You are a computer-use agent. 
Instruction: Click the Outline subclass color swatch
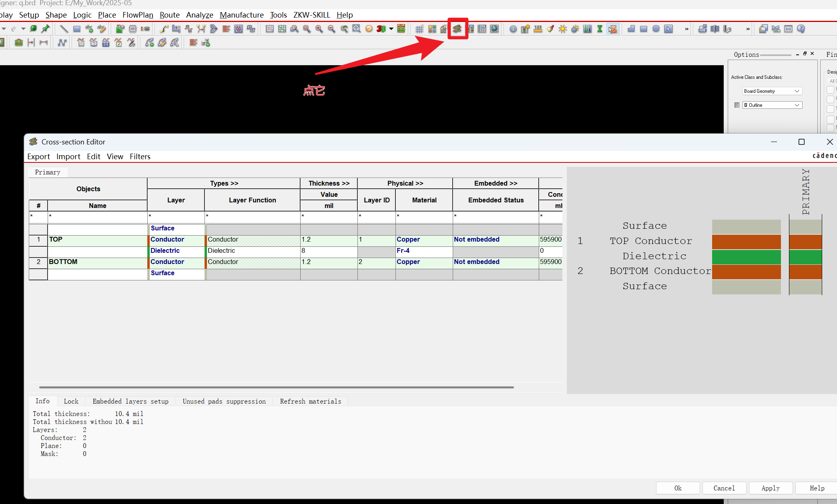point(737,105)
